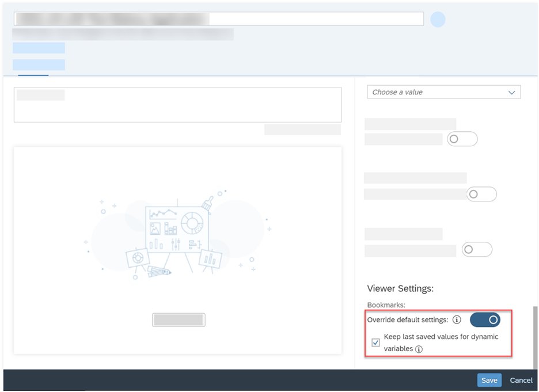The width and height of the screenshot is (539, 392).
Task: Click inside the title input field at top
Action: coord(219,18)
